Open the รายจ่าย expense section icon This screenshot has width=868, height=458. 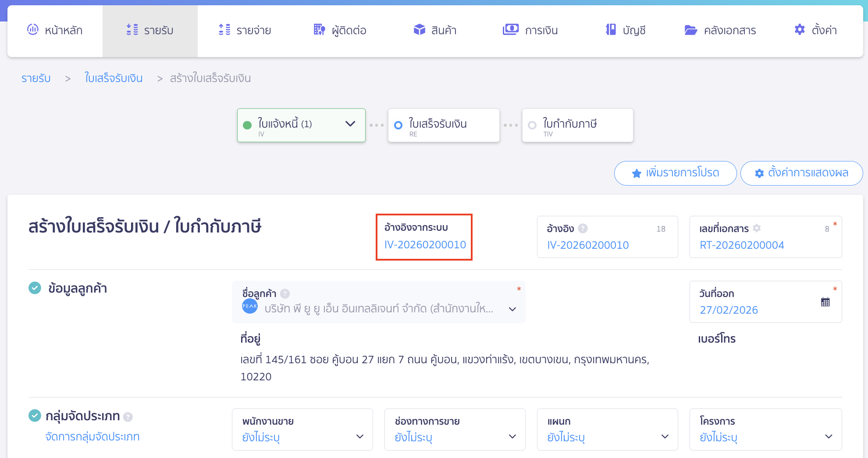(x=224, y=30)
